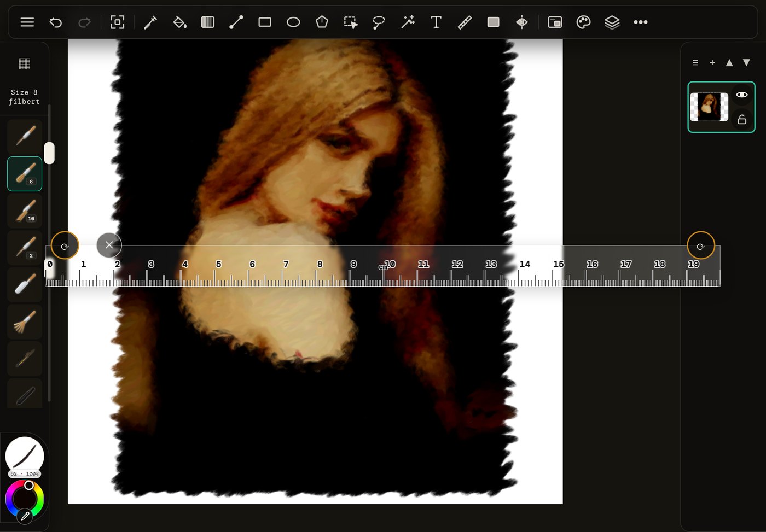
Task: Click the rounded square fill icon
Action: [x=493, y=22]
